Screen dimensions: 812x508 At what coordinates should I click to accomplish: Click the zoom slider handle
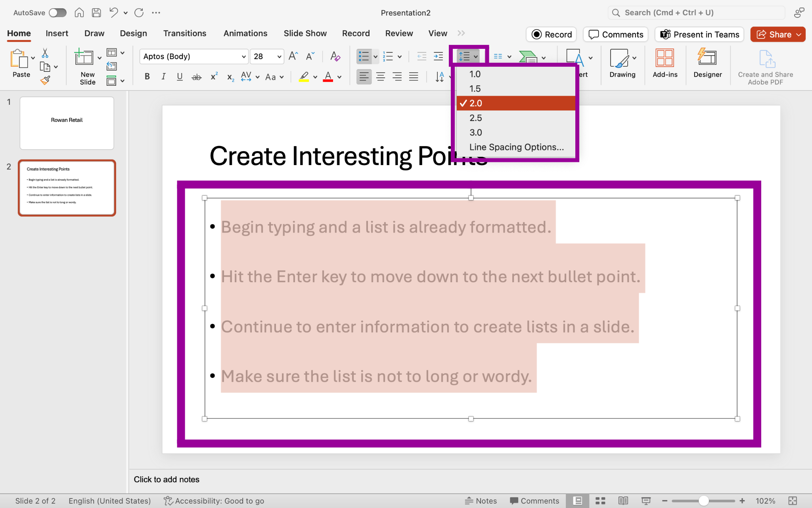pos(704,501)
